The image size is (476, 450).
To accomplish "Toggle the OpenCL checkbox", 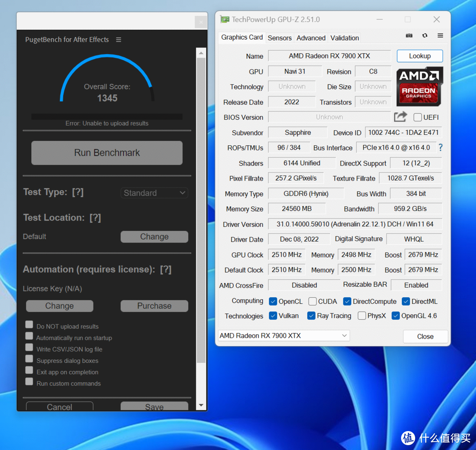I will click(x=273, y=302).
